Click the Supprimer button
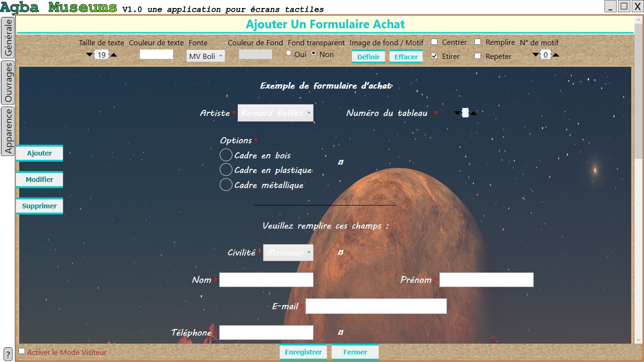644x362 pixels. [40, 206]
